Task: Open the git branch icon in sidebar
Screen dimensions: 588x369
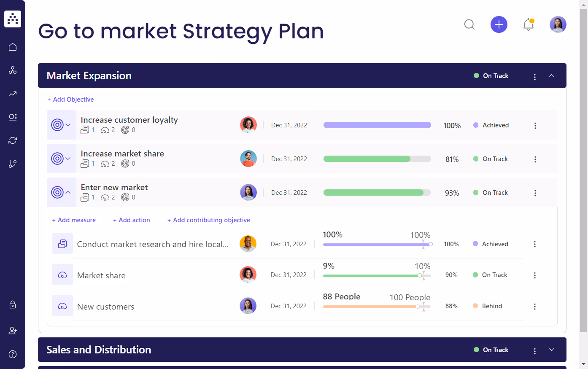Action: click(13, 164)
